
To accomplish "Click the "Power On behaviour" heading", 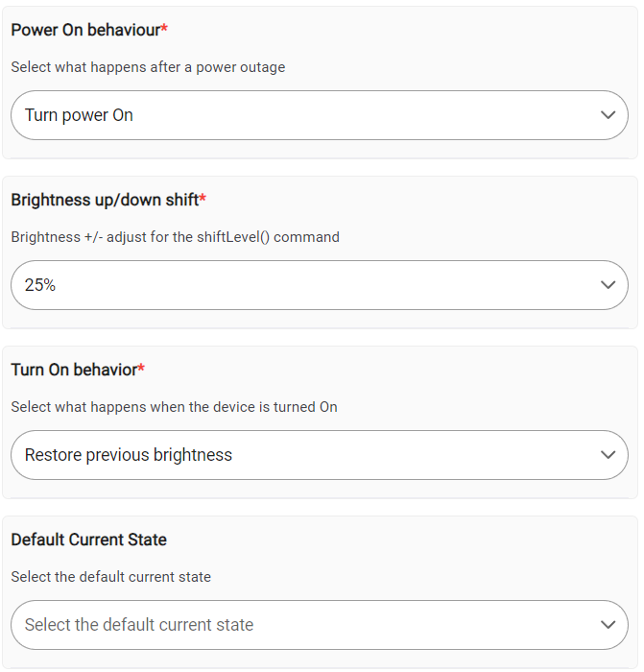I will (84, 30).
